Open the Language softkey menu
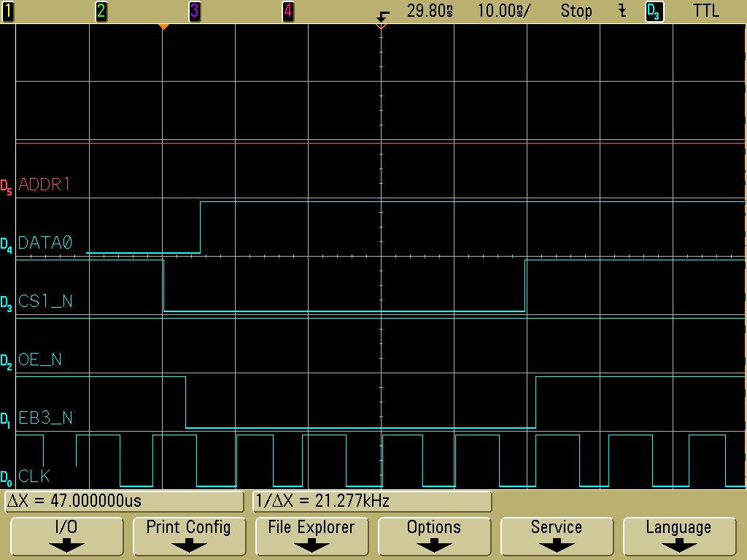Image resolution: width=747 pixels, height=560 pixels. [x=678, y=536]
